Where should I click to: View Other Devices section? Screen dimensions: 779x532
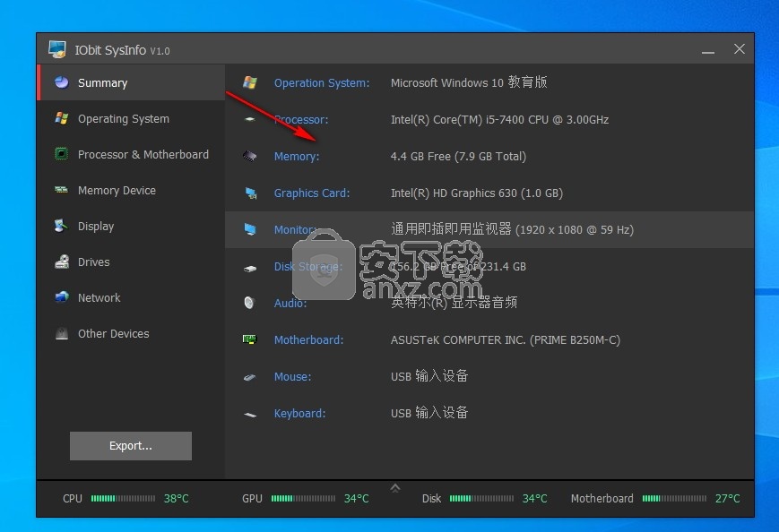tap(132, 333)
